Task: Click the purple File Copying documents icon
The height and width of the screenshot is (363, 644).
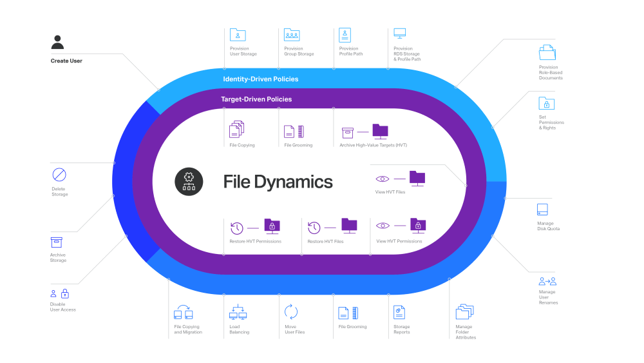Action: (236, 129)
